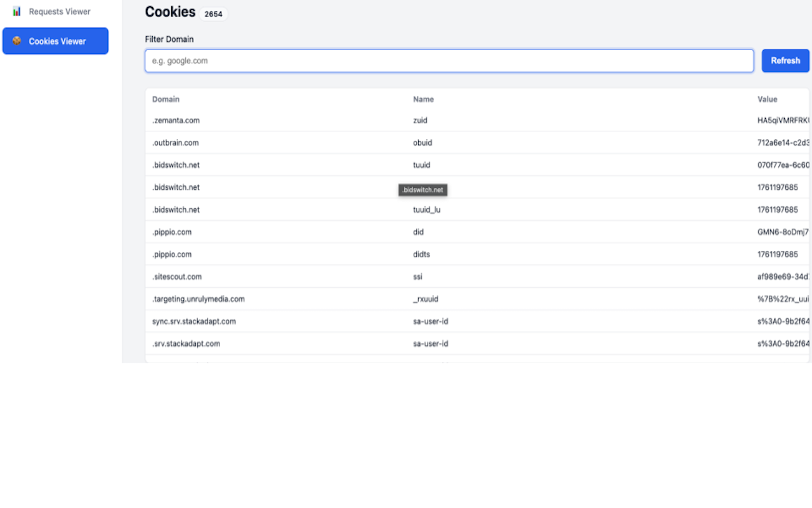This screenshot has width=812, height=508.
Task: Click the 2654 cookie count badge
Action: click(x=213, y=14)
